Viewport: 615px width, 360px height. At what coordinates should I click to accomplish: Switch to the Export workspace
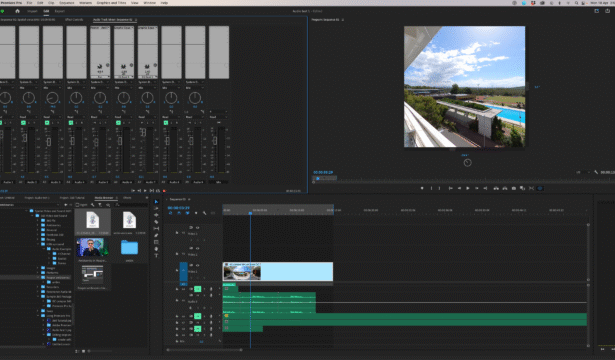coord(60,11)
